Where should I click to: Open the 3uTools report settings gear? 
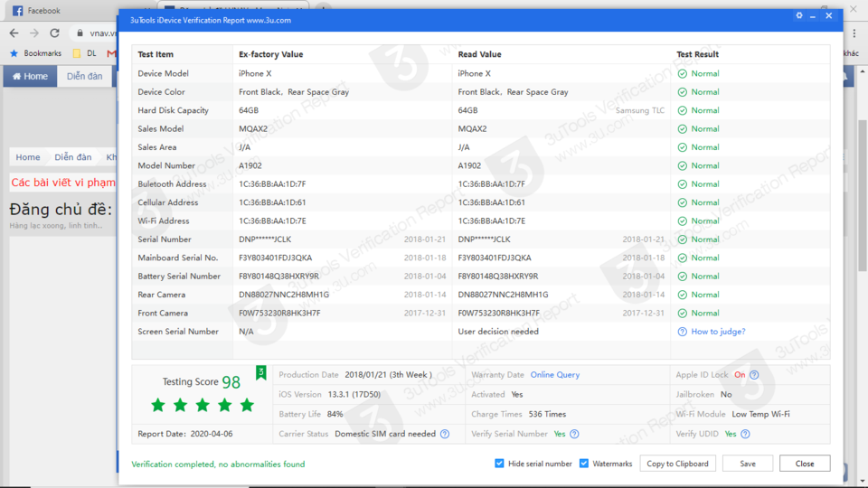click(798, 15)
